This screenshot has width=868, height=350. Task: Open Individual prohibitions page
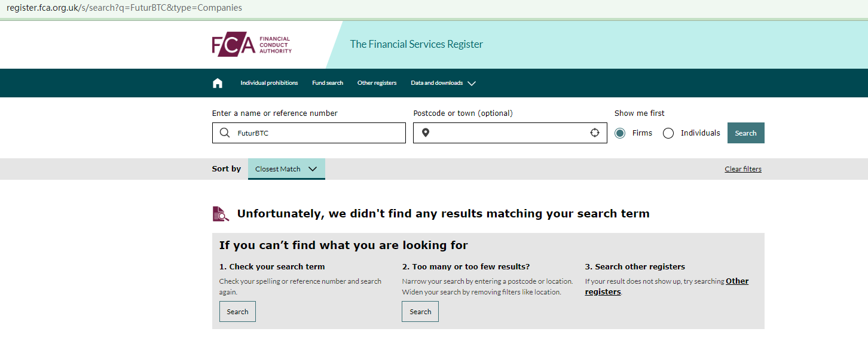269,83
